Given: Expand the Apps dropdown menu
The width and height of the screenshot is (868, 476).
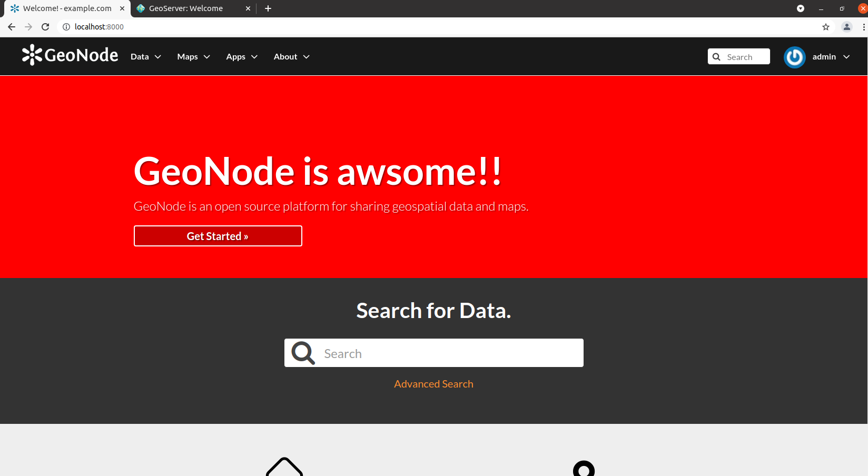Looking at the screenshot, I should coord(242,57).
